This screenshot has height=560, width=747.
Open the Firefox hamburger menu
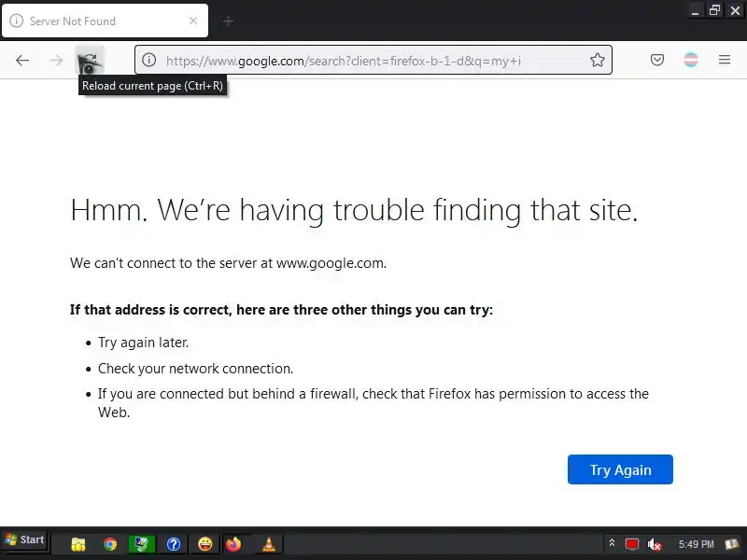725,60
